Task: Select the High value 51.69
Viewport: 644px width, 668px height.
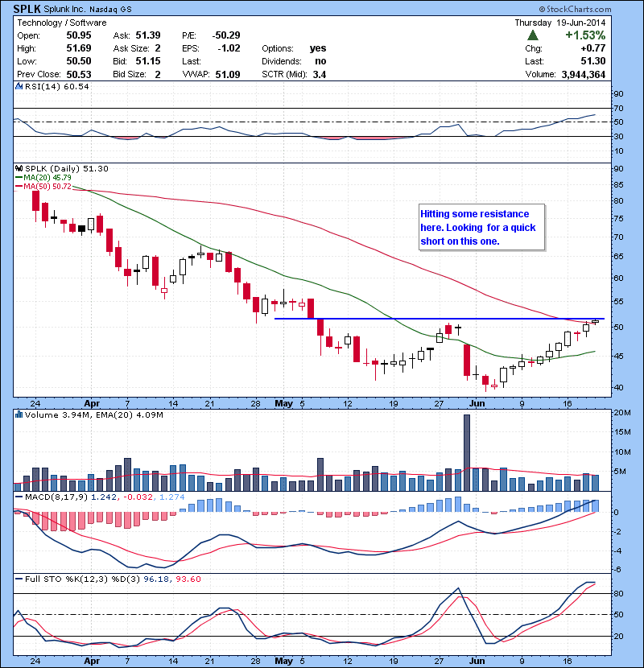Action: pyautogui.click(x=79, y=48)
